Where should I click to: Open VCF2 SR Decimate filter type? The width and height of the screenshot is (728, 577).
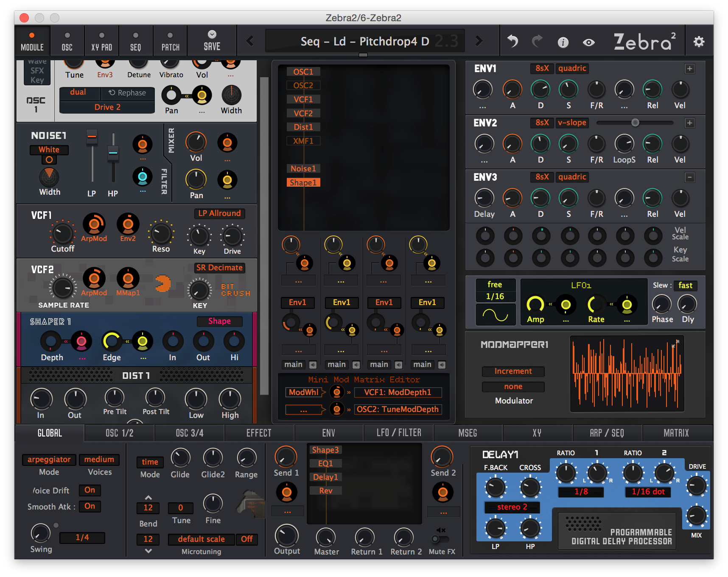(x=219, y=268)
